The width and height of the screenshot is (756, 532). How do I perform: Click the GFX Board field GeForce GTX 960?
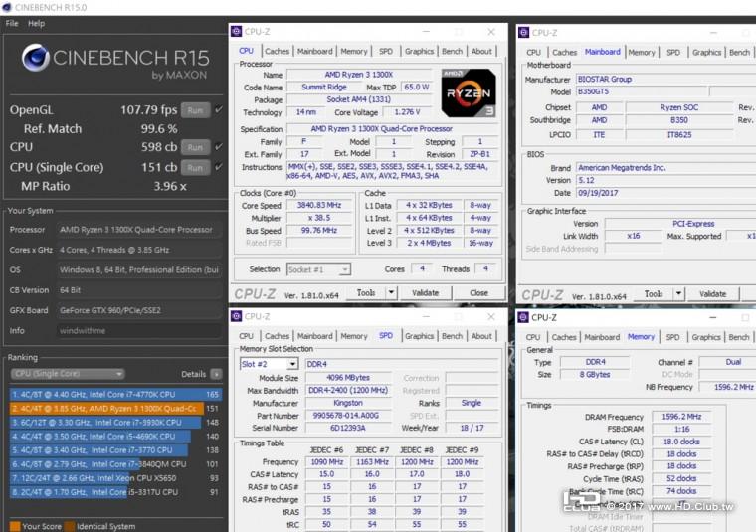pos(138,310)
